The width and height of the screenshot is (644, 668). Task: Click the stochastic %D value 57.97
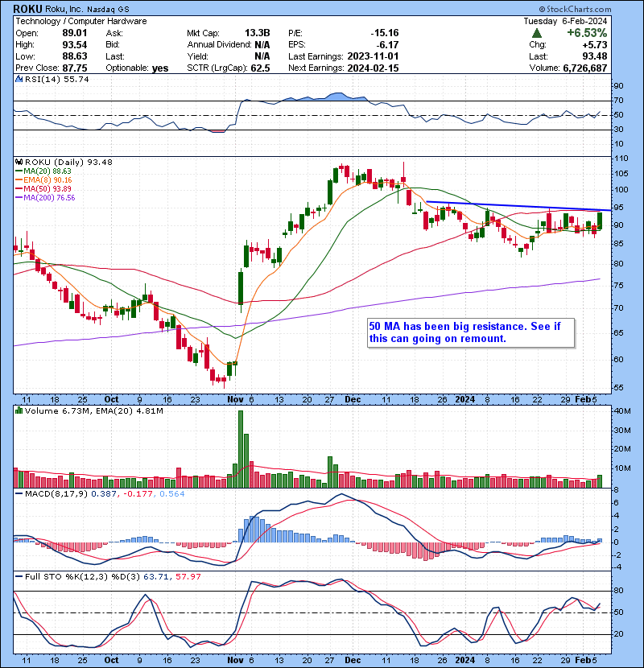[188, 576]
